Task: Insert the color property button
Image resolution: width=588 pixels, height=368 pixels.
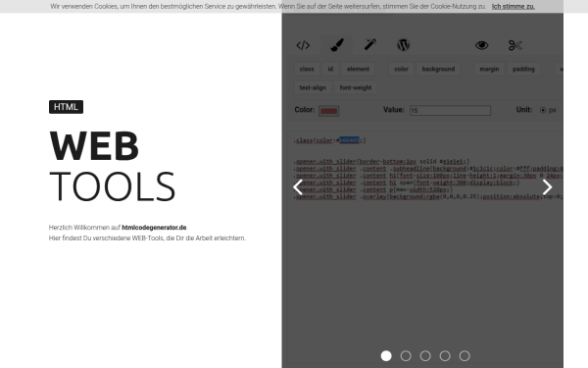Action: point(401,69)
